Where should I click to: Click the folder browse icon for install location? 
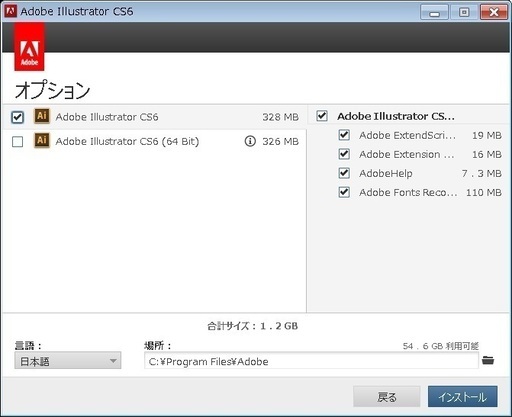(488, 360)
